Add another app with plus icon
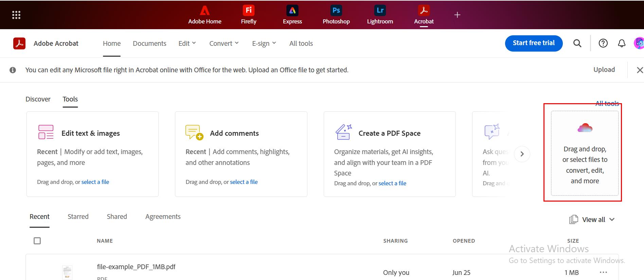This screenshot has height=280, width=644. [x=457, y=15]
